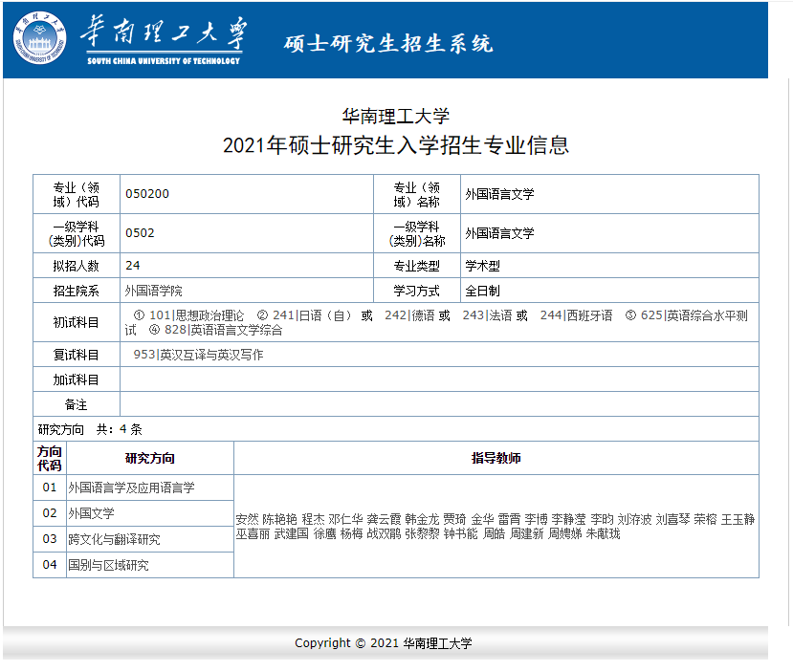Image resolution: width=793 pixels, height=672 pixels.
Task: Select the 华南理工大学 page heading
Action: pyautogui.click(x=395, y=117)
